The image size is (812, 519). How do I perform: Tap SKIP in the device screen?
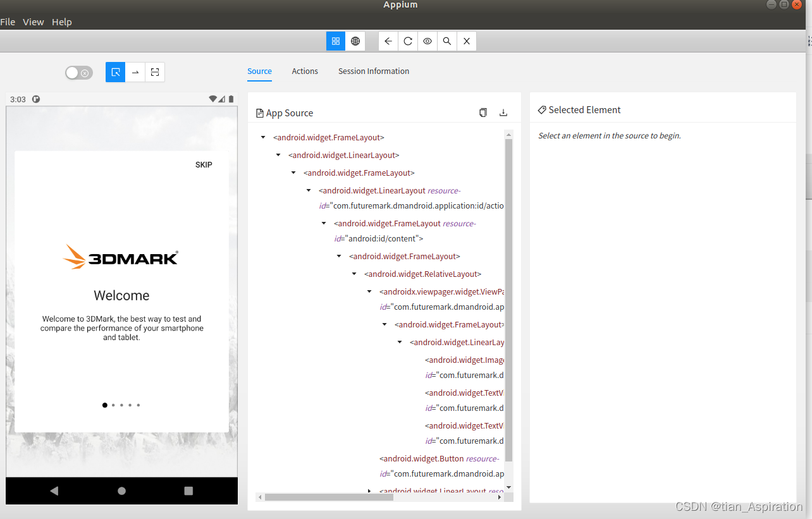pos(204,165)
